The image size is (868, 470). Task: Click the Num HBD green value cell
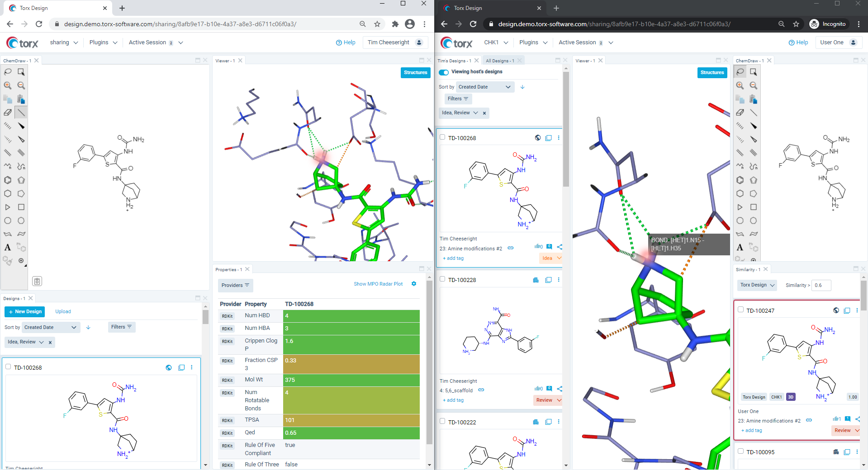click(x=351, y=316)
